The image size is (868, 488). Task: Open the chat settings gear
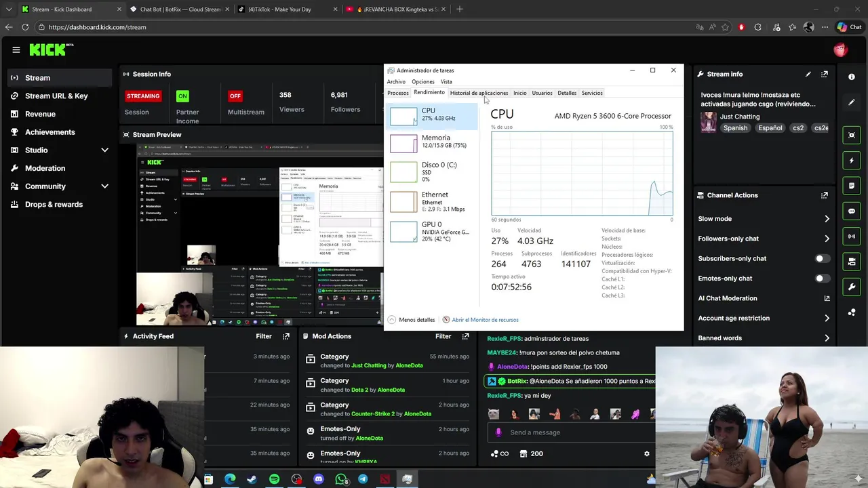[646, 454]
